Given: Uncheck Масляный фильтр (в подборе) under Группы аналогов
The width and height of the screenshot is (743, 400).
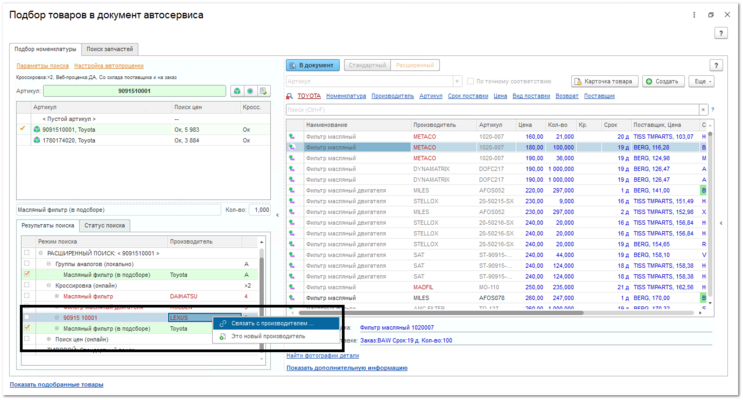Looking at the screenshot, I should [27, 274].
